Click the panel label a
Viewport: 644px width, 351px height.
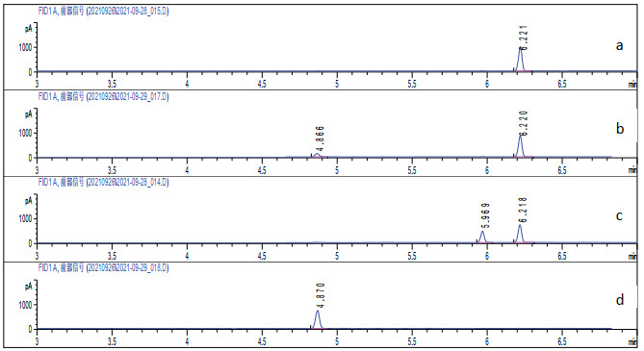click(x=619, y=45)
